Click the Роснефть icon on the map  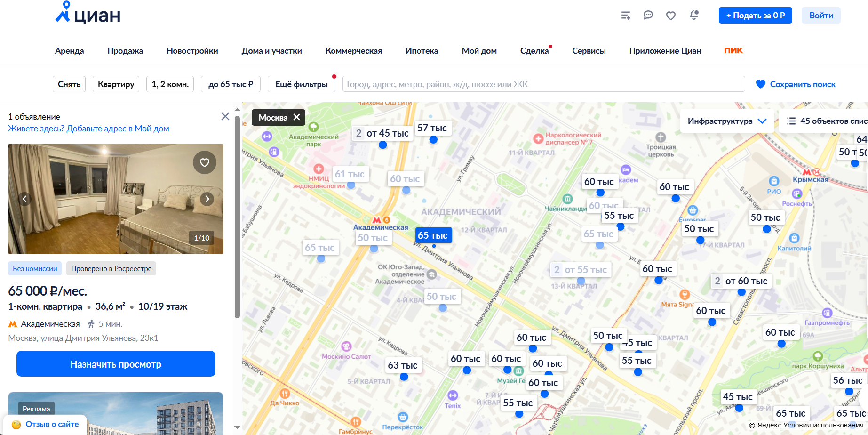pos(797,194)
